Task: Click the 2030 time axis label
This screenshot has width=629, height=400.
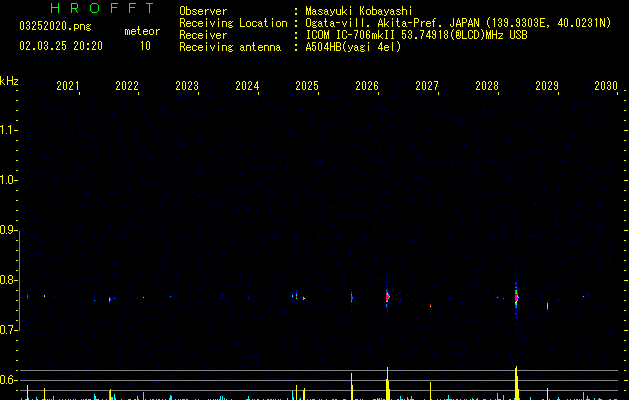Action: (x=606, y=85)
